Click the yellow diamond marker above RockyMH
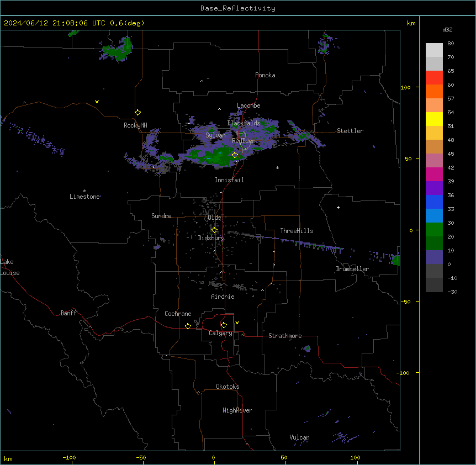This screenshot has height=465, width=476. pos(137,112)
